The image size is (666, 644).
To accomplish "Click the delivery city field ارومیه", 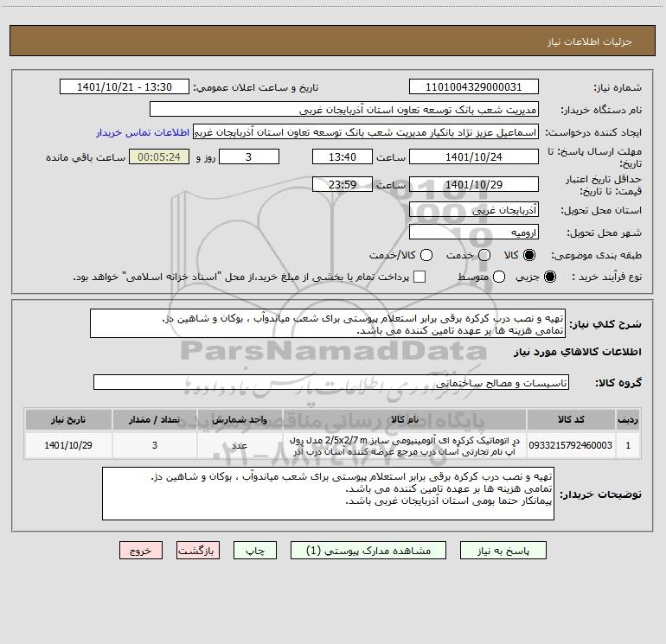I will 474,233.
